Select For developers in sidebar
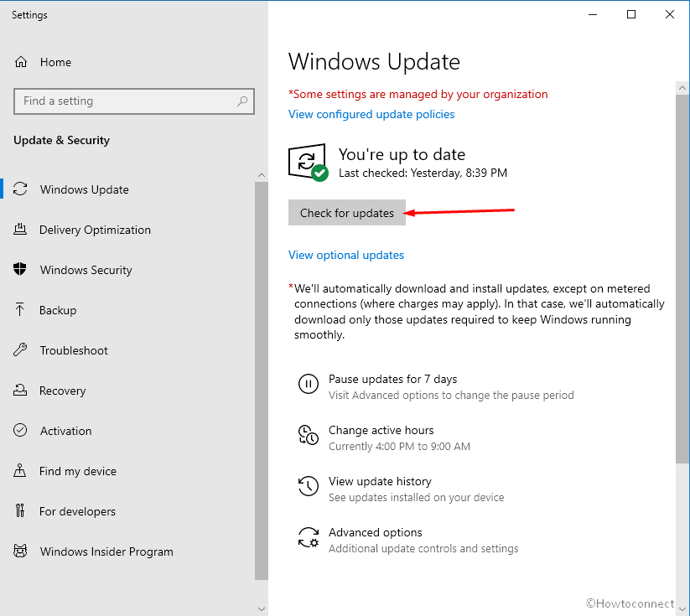This screenshot has height=616, width=690. [x=127, y=511]
